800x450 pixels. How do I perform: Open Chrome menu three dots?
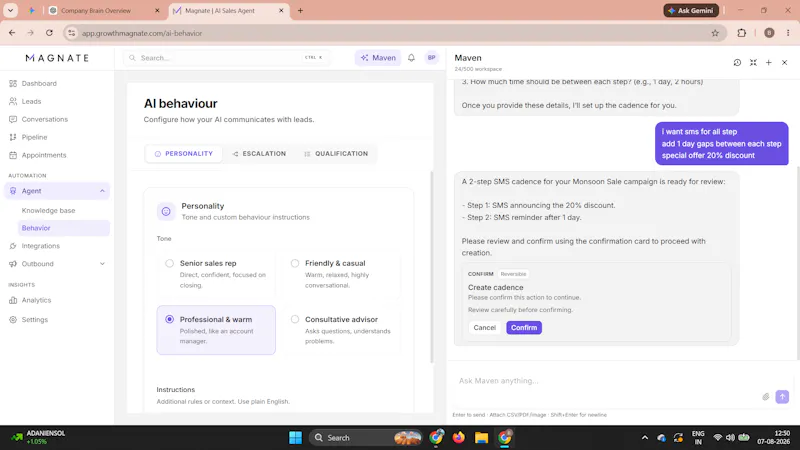788,33
